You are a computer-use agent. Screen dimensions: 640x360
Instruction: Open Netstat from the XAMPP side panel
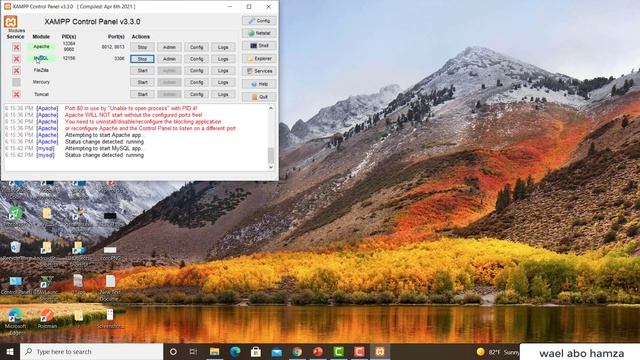tap(259, 33)
